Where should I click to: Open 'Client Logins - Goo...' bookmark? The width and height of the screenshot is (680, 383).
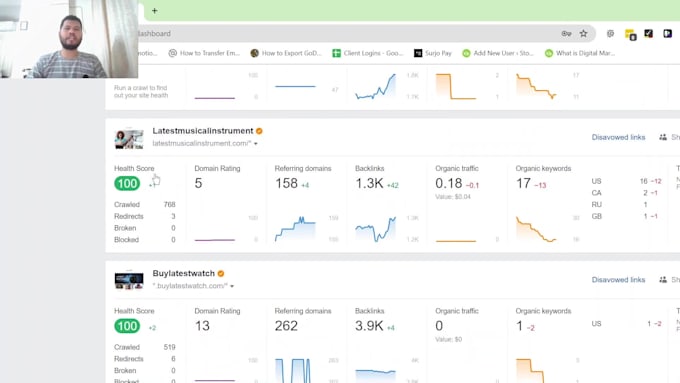point(368,53)
